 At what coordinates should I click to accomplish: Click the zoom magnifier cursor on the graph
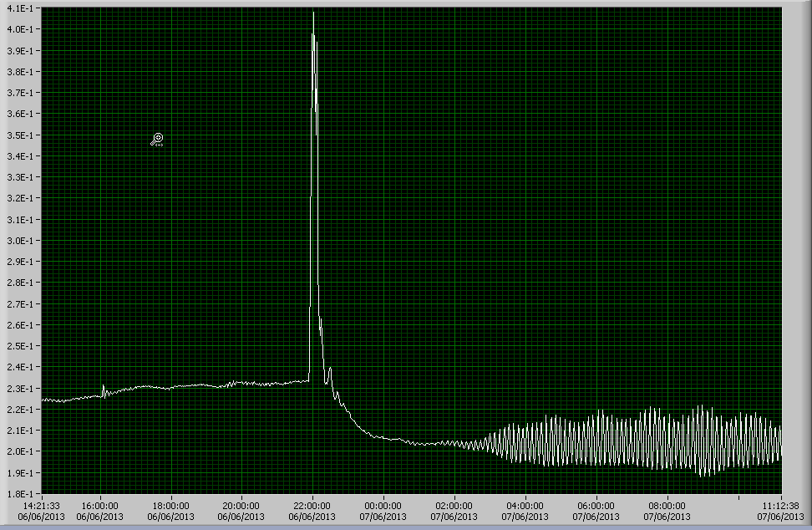[x=156, y=139]
